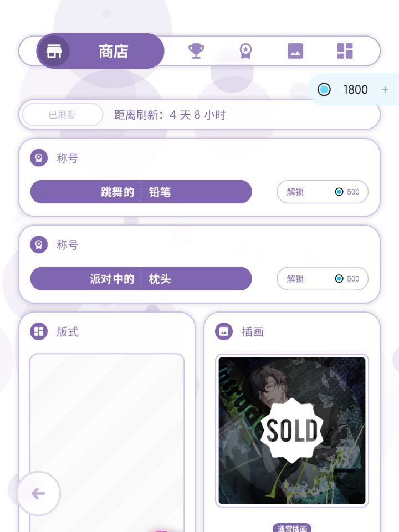Select the 派对中的 | 枕头 title bar
Viewport: 399px width, 532px height.
point(141,279)
